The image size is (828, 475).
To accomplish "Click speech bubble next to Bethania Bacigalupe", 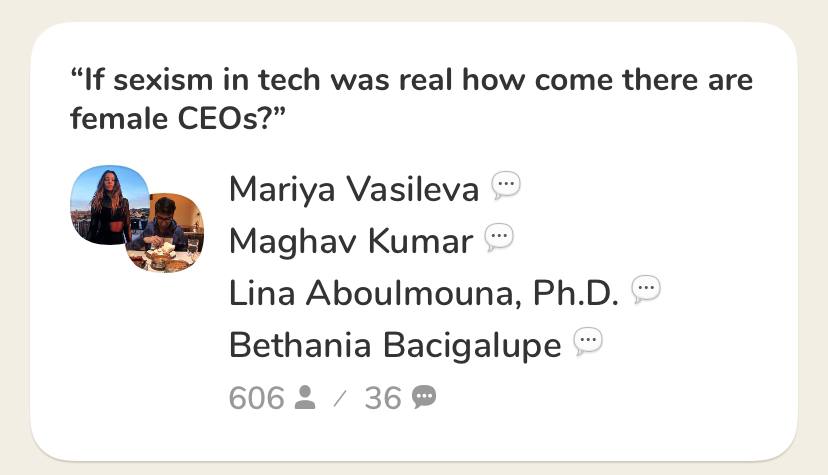I will click(588, 341).
